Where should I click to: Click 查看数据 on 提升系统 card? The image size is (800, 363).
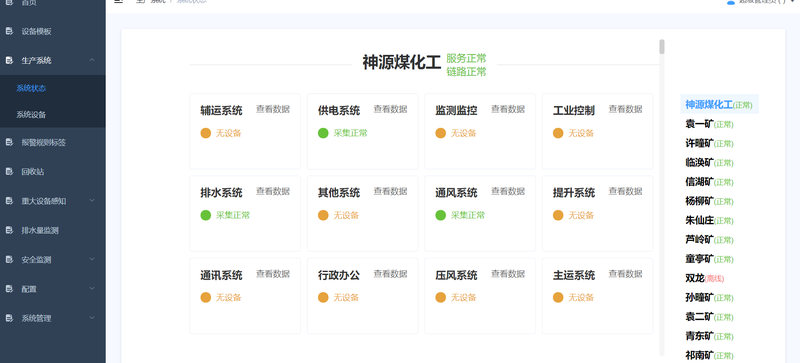[626, 191]
